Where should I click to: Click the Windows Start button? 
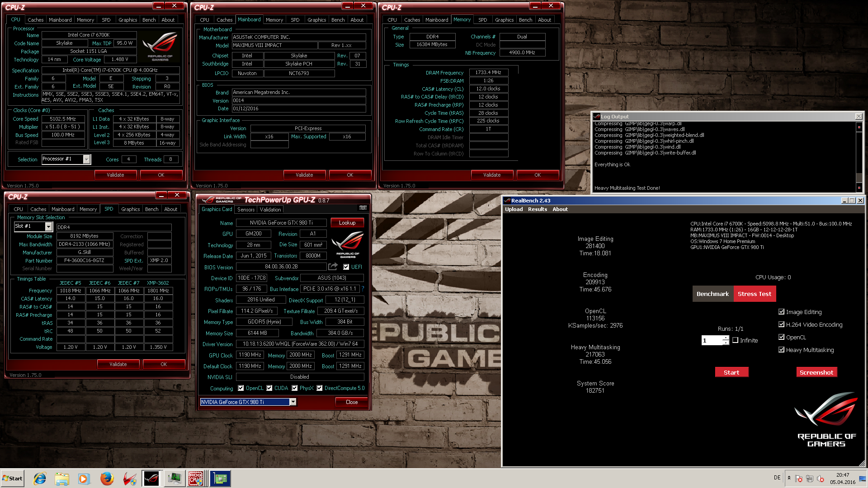click(13, 479)
